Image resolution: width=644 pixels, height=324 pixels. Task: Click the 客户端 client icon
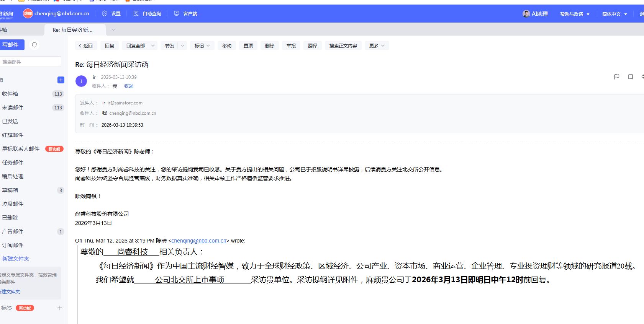(x=177, y=14)
